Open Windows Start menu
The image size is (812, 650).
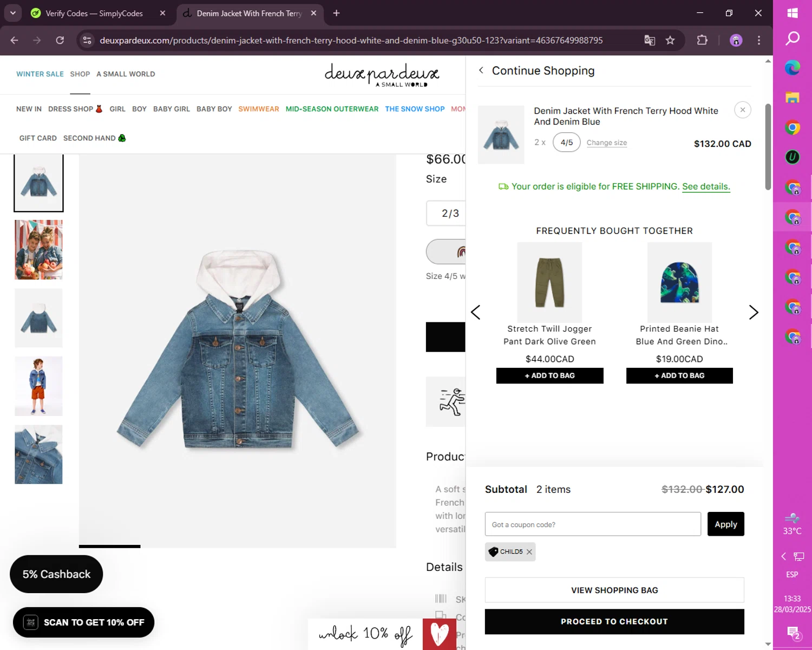pyautogui.click(x=793, y=13)
